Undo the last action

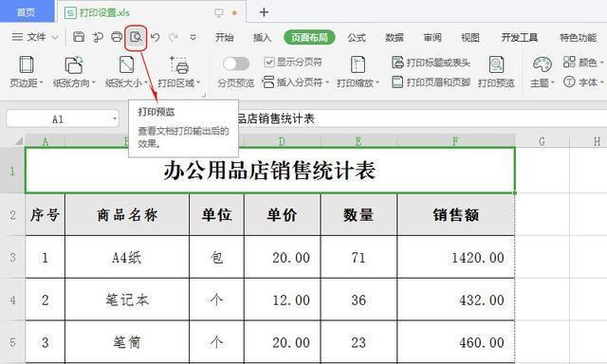click(156, 37)
